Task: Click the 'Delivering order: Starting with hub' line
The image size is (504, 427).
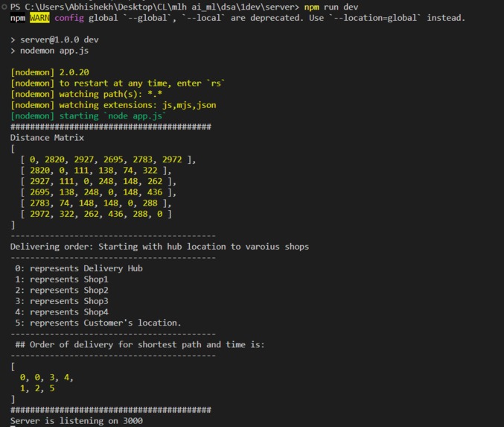Action: point(159,247)
